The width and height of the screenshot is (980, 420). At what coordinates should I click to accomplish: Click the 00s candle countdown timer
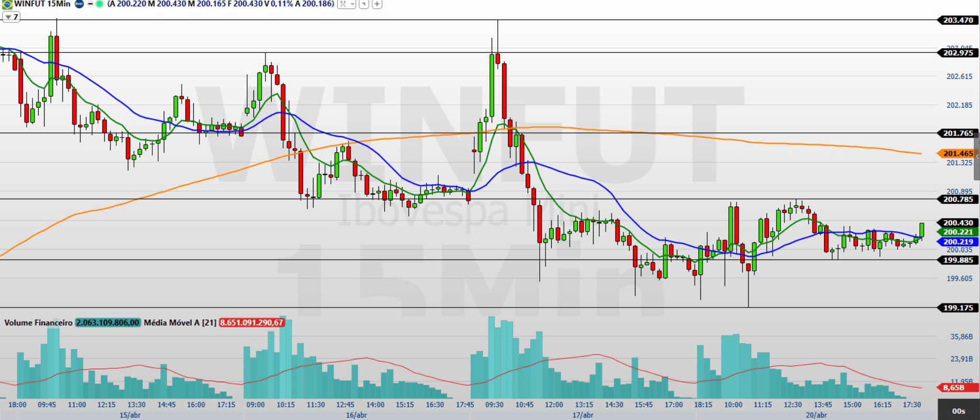point(958,411)
